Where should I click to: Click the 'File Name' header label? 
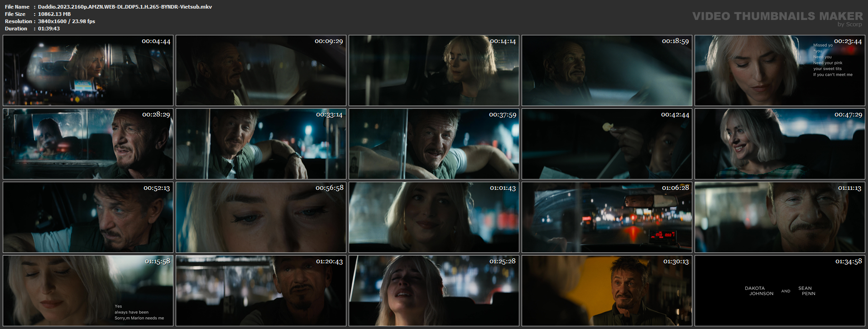tap(17, 7)
